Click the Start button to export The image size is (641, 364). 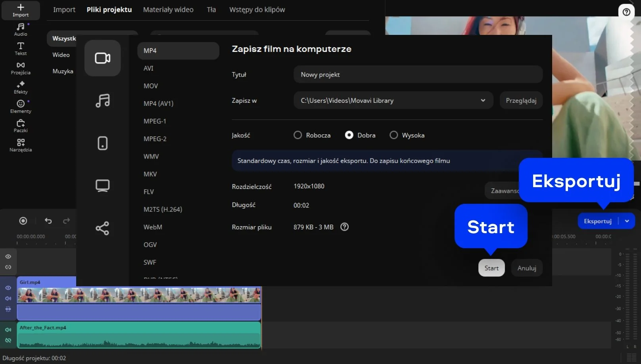491,268
